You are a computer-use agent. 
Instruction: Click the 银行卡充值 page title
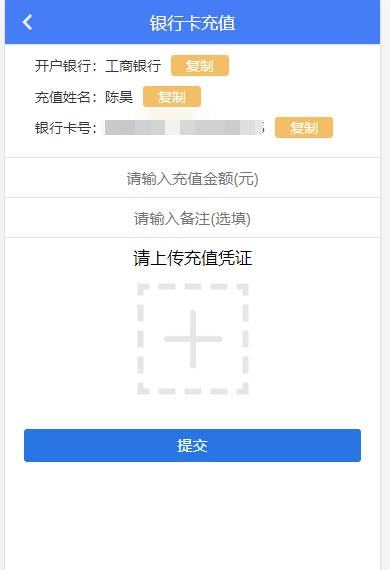tap(193, 23)
